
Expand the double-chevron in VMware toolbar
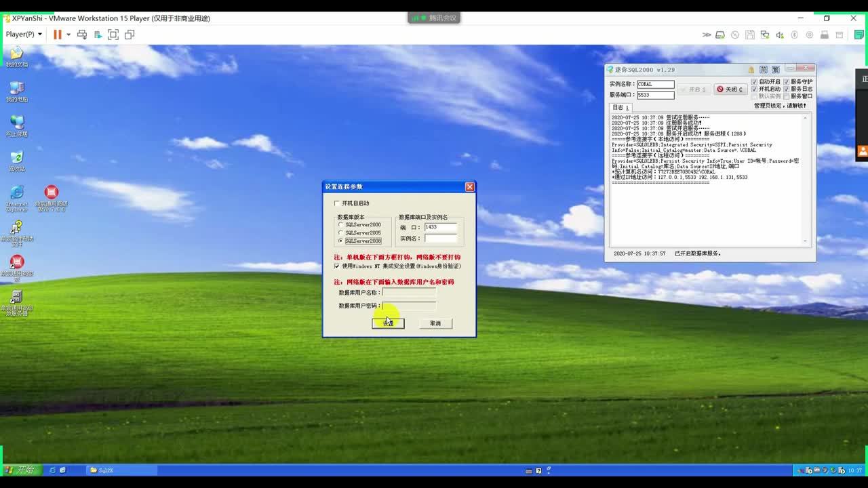coord(707,35)
